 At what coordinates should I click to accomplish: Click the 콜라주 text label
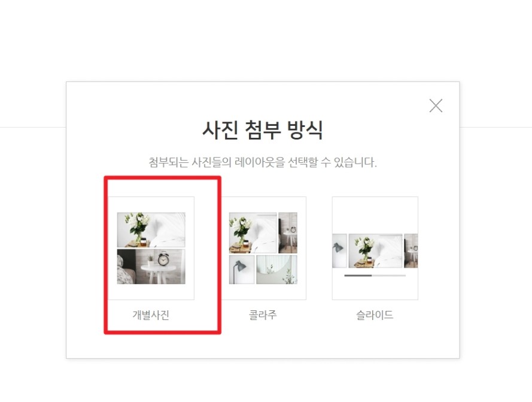[x=263, y=315]
